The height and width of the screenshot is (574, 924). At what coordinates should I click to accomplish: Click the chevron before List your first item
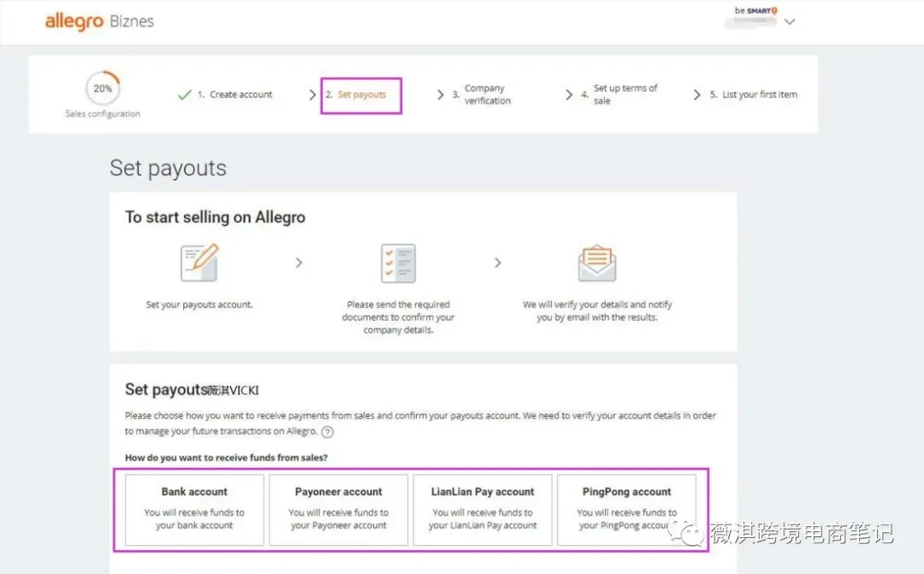pos(697,94)
